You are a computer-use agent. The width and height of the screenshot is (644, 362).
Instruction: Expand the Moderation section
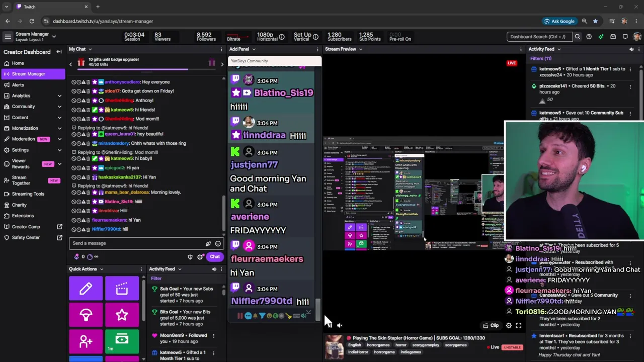[x=33, y=139]
